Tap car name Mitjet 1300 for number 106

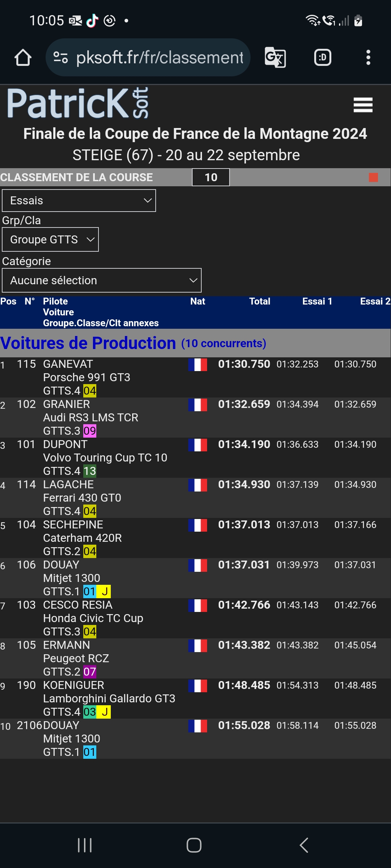coord(72,578)
